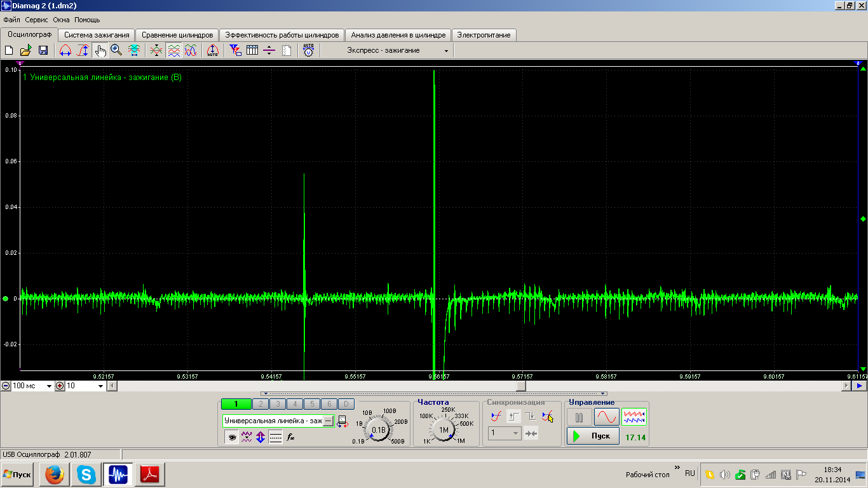The width and height of the screenshot is (868, 488).
Task: Click the teal waveform fit tool icon
Action: (134, 50)
